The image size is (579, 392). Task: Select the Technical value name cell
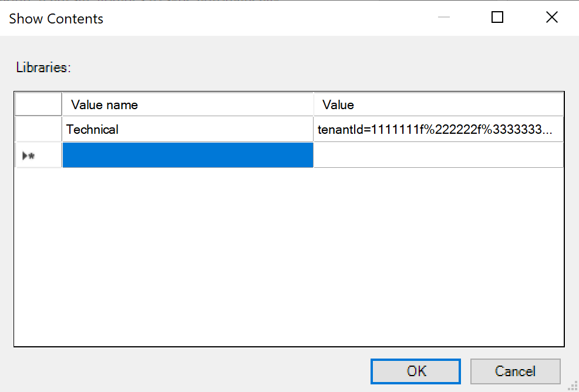pos(187,129)
